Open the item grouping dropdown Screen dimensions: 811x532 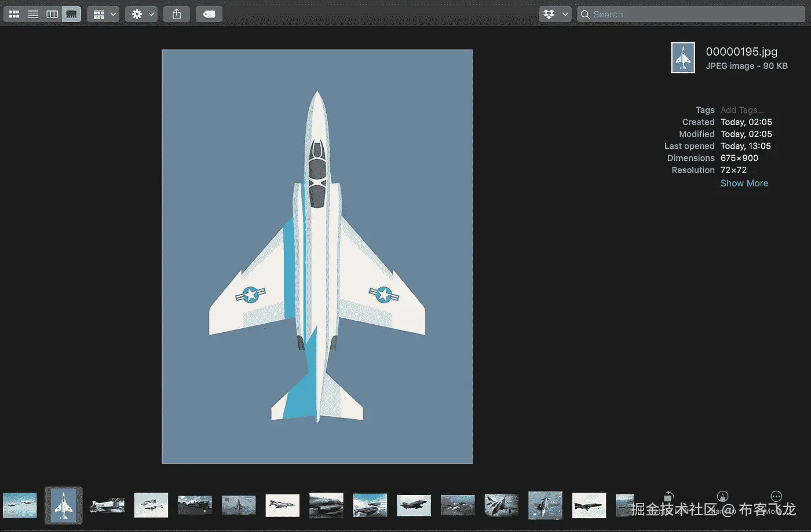(103, 14)
